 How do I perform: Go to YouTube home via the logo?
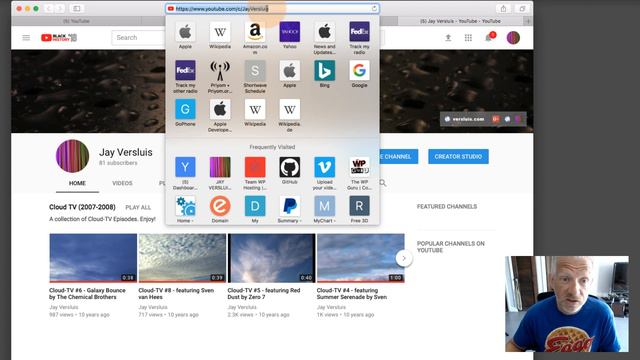coord(59,38)
